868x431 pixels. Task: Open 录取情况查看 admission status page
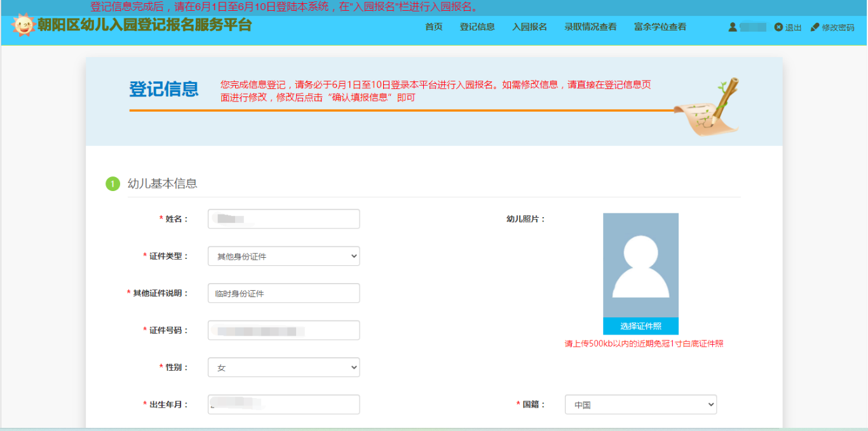[x=590, y=27]
